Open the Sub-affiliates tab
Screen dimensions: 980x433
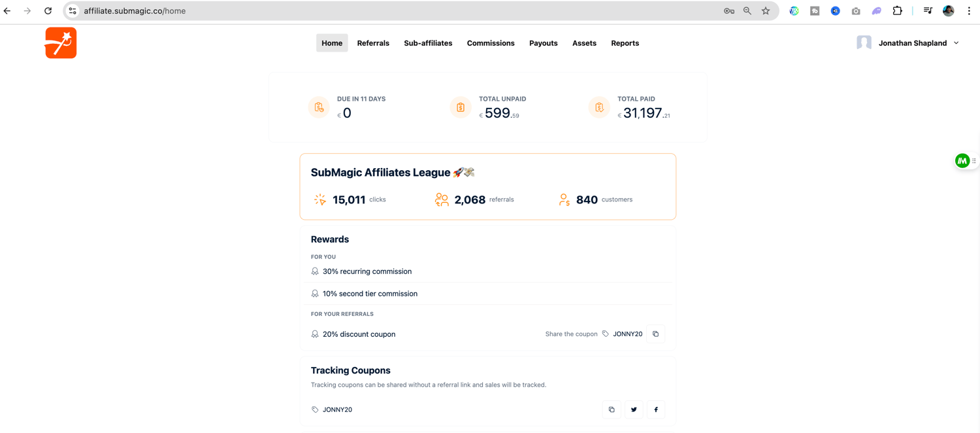(428, 43)
